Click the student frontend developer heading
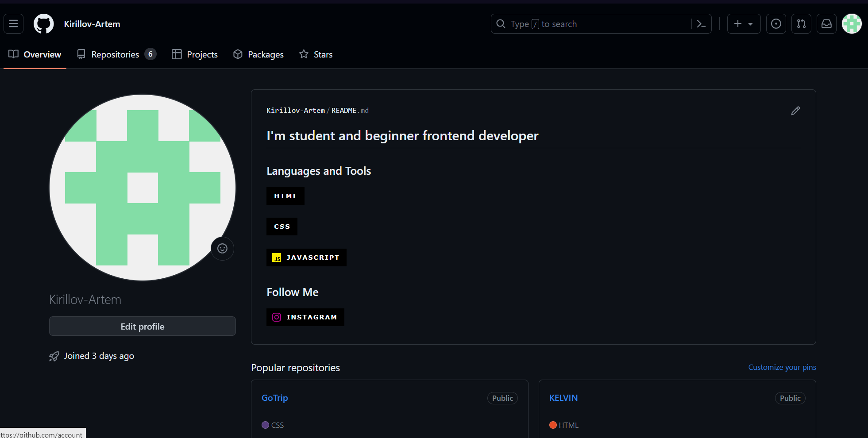 [402, 135]
